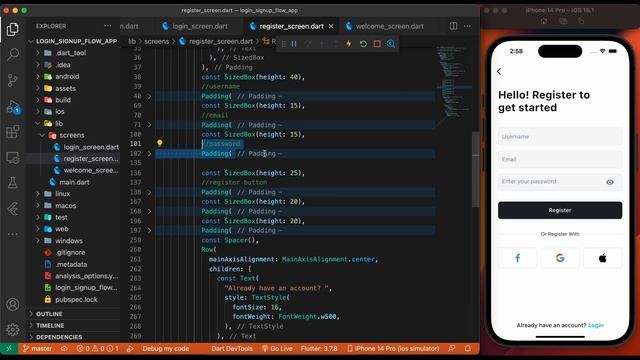
Task: Select iPhone 14 Pro device in status bar
Action: click(393, 349)
